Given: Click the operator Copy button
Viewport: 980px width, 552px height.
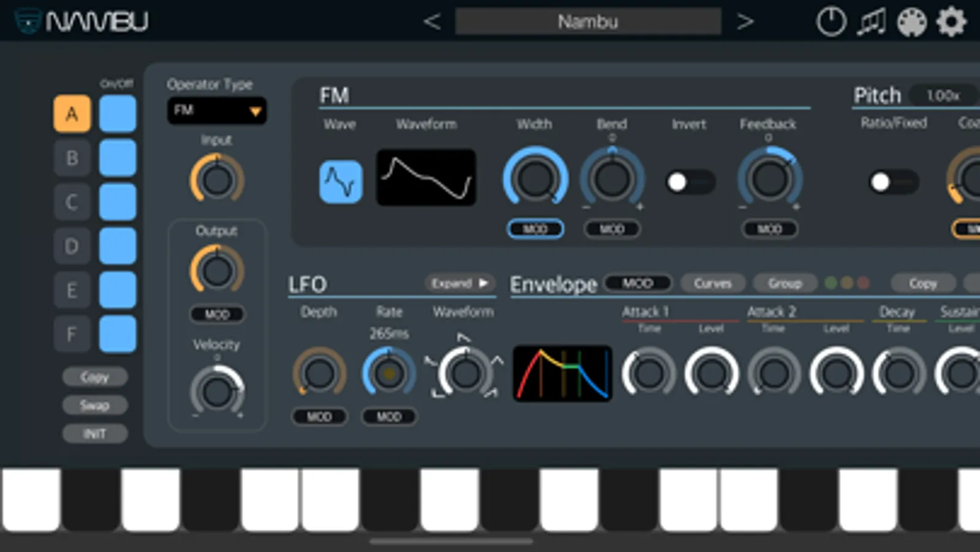Looking at the screenshot, I should point(95,377).
